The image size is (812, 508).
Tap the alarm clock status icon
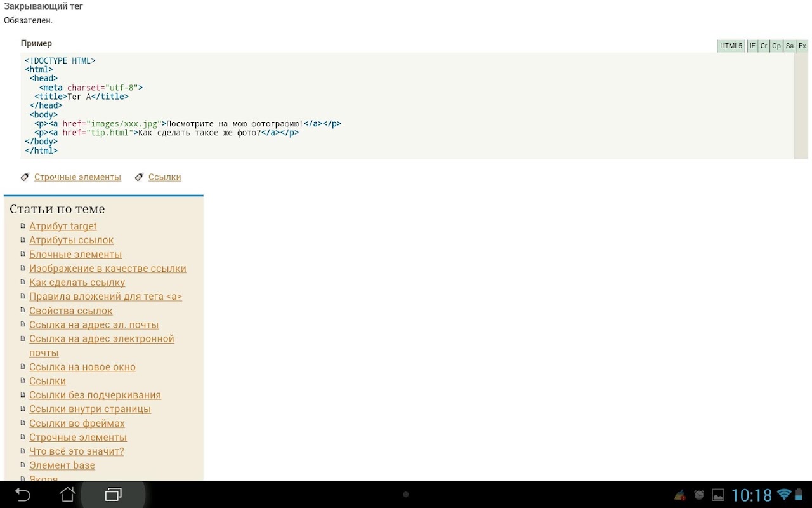(699, 495)
